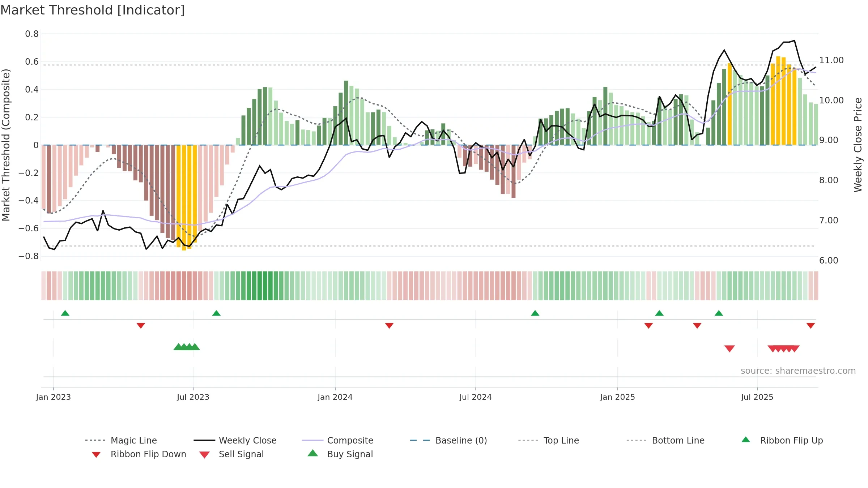Screen dimensions: 868x488
Task: Toggle the Magic Line legend entry
Action: [121, 440]
